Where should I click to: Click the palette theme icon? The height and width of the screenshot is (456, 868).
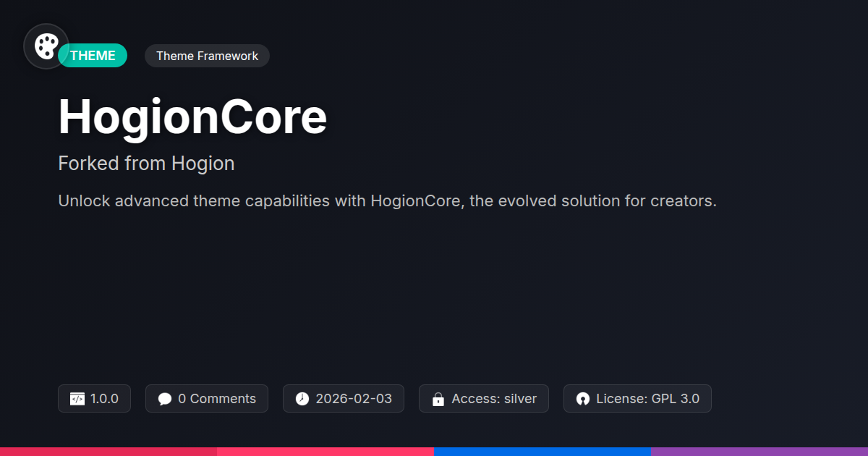pyautogui.click(x=46, y=46)
